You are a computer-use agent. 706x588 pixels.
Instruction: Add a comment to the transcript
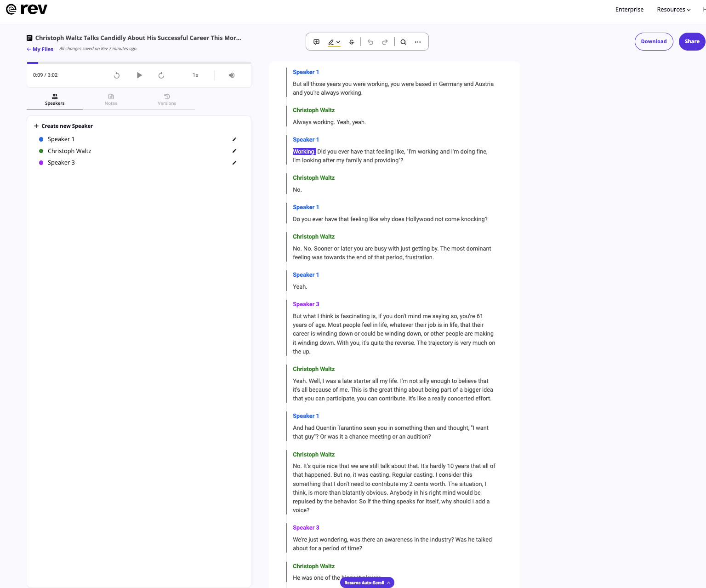coord(316,42)
